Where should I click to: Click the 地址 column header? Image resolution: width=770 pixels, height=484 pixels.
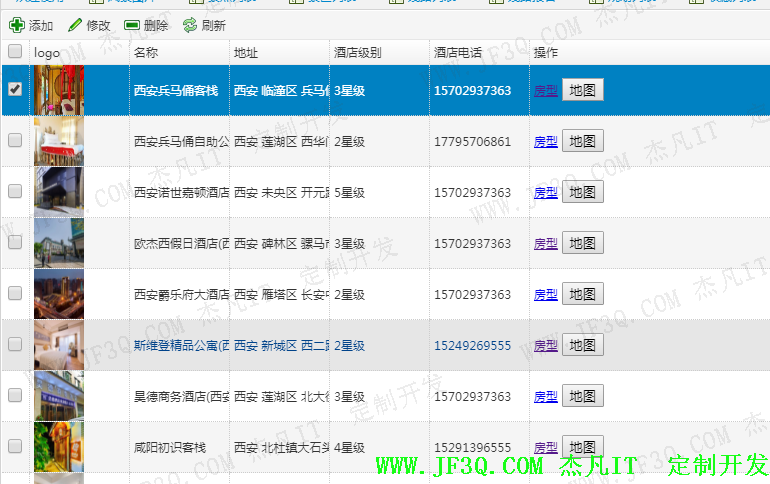point(245,52)
